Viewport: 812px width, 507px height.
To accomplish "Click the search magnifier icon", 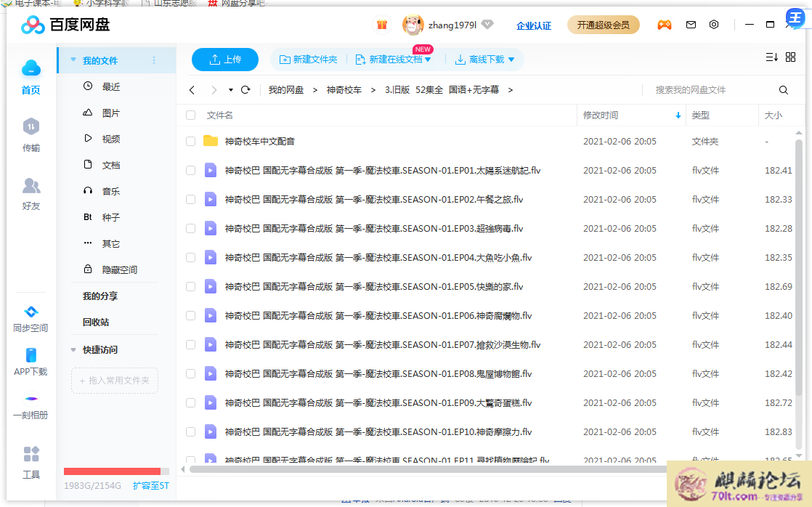I will click(784, 90).
